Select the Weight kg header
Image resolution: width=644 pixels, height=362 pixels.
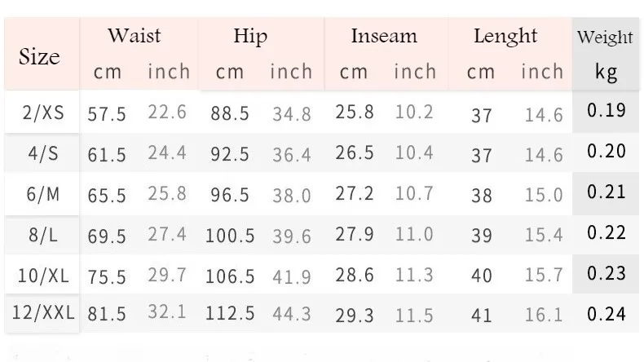coord(605,55)
